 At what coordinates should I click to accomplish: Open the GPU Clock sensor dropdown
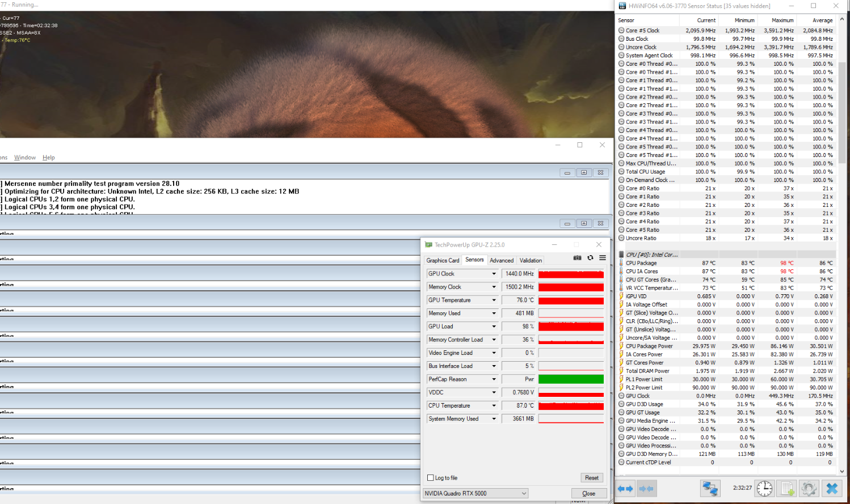point(494,274)
